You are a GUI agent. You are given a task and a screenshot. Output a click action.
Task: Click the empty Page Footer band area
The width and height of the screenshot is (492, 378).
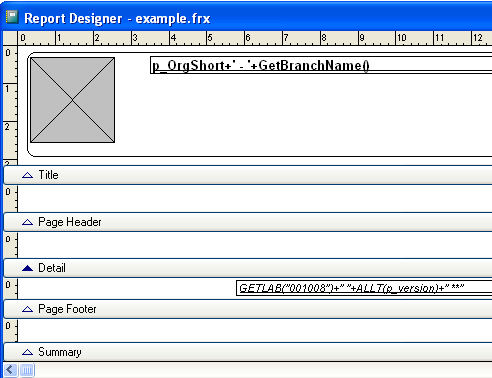(x=255, y=330)
